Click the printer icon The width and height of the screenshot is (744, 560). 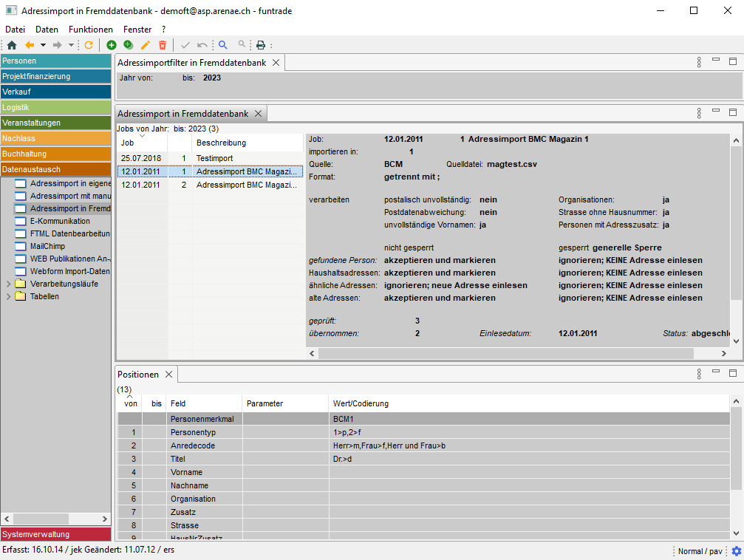(260, 45)
